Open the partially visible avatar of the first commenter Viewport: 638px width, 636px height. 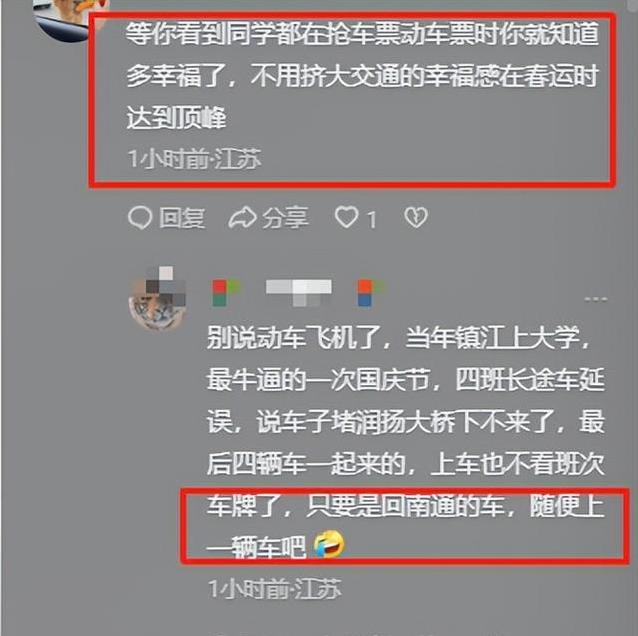(x=67, y=18)
